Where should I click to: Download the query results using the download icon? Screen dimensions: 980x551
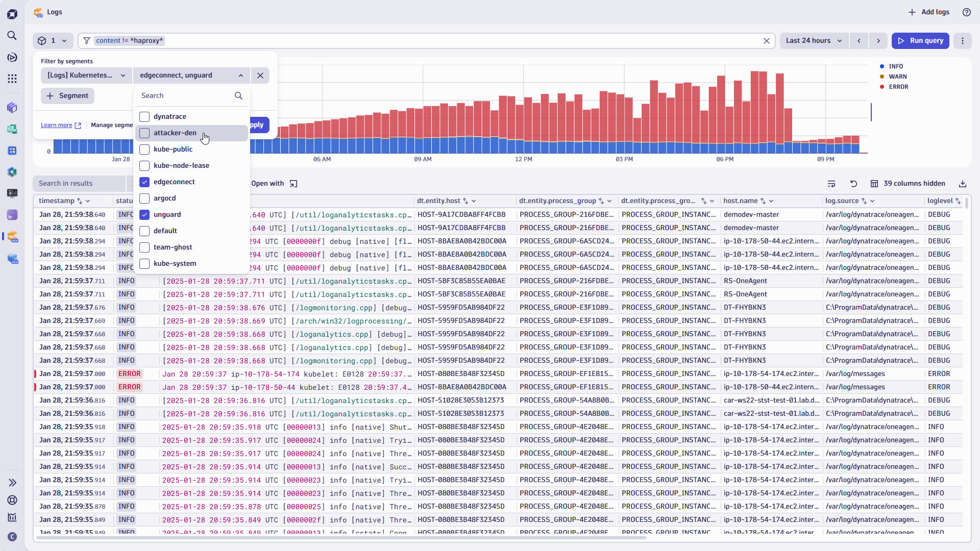pyautogui.click(x=963, y=184)
